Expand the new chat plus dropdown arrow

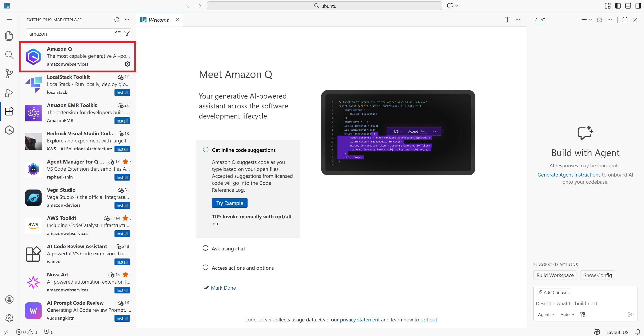pyautogui.click(x=591, y=20)
